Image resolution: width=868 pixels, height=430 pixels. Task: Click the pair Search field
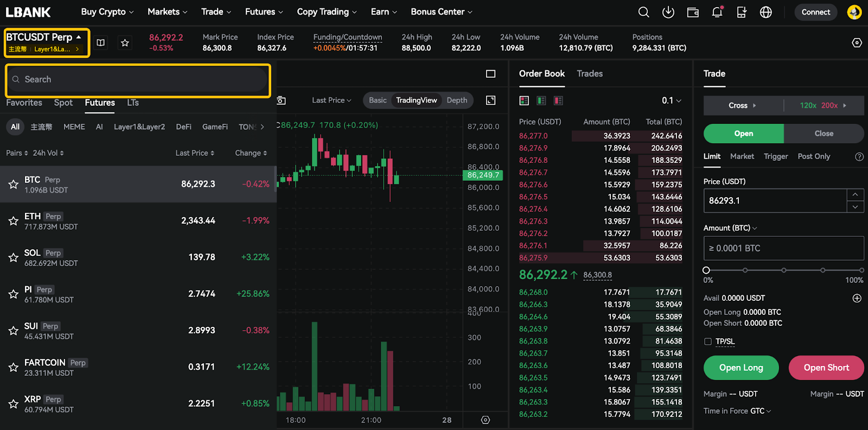pos(138,80)
